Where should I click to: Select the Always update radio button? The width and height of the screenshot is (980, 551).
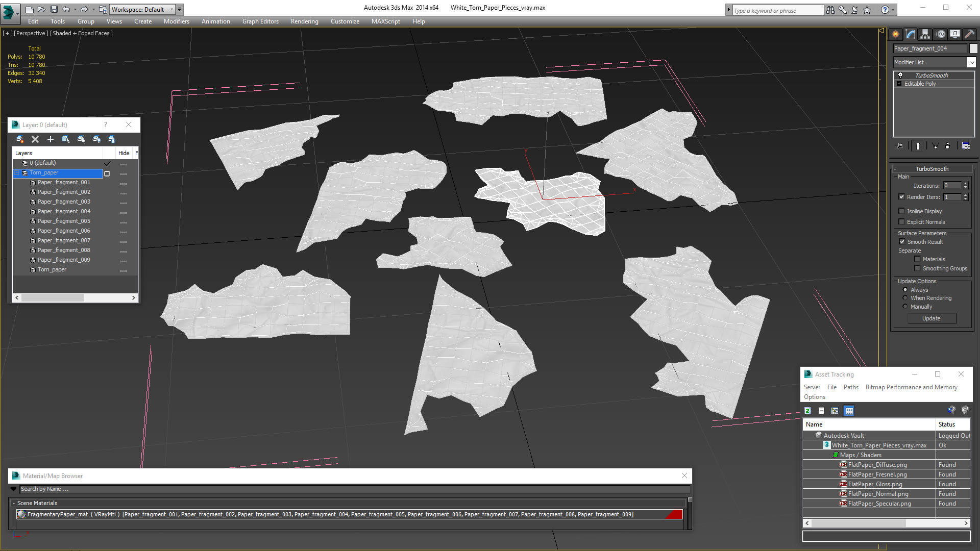pos(905,290)
